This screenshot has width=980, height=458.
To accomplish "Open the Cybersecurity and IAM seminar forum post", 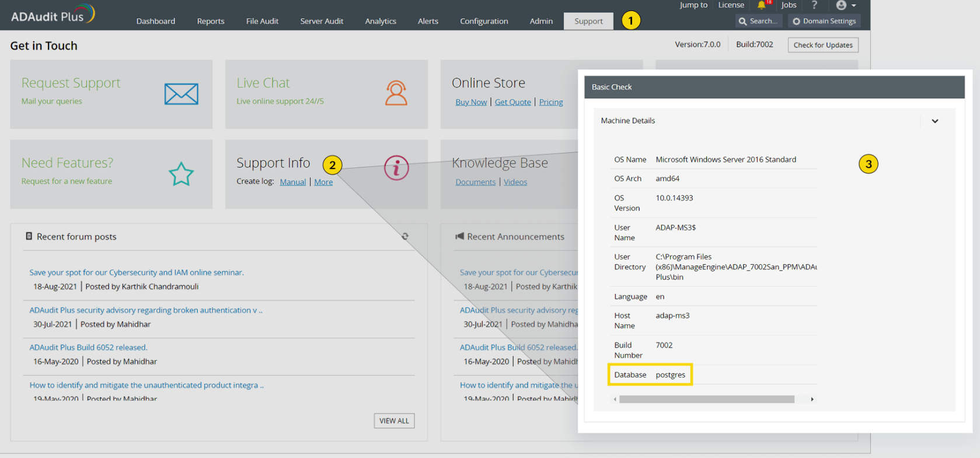I will [x=137, y=272].
